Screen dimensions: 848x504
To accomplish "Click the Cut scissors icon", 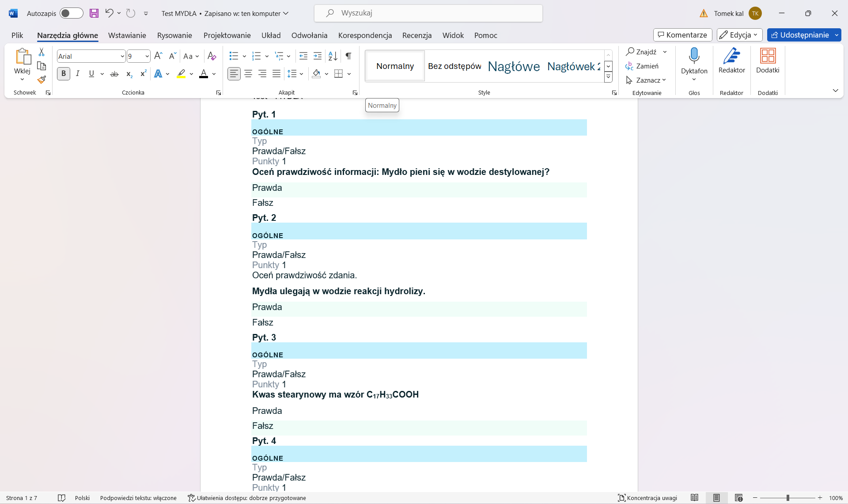I will (x=42, y=52).
